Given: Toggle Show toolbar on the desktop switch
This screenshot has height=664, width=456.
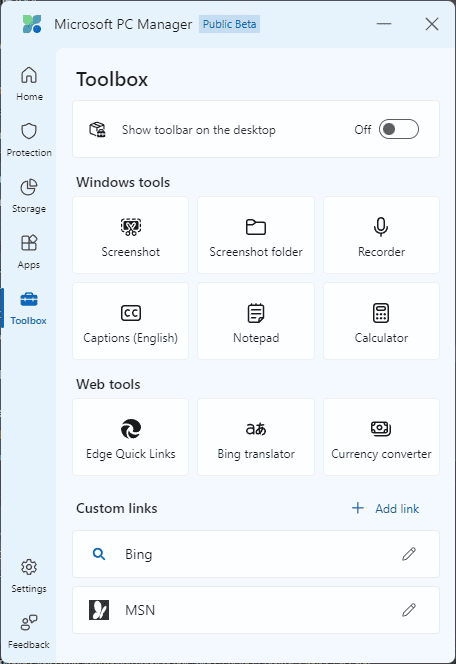Looking at the screenshot, I should click(x=399, y=129).
